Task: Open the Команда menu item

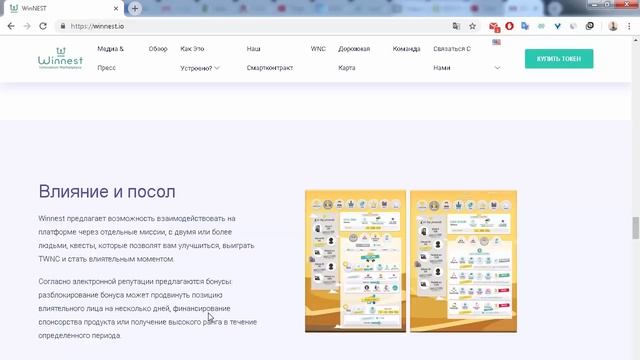Action: pyautogui.click(x=406, y=49)
